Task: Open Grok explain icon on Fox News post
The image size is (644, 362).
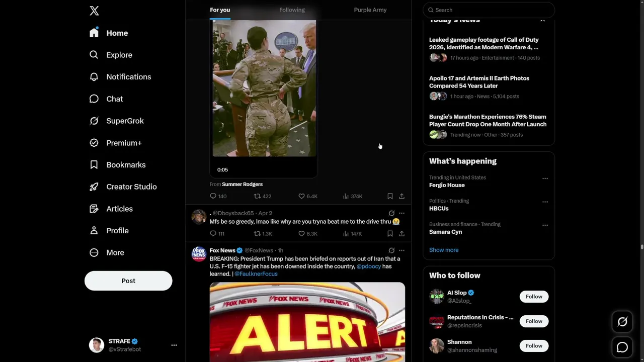Action: click(x=391, y=250)
